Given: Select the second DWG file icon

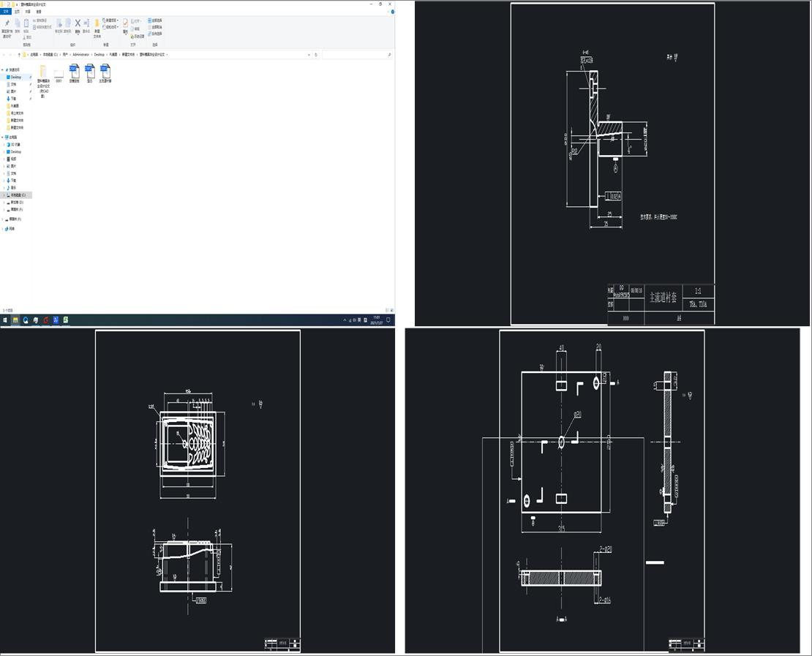Looking at the screenshot, I should coord(89,73).
